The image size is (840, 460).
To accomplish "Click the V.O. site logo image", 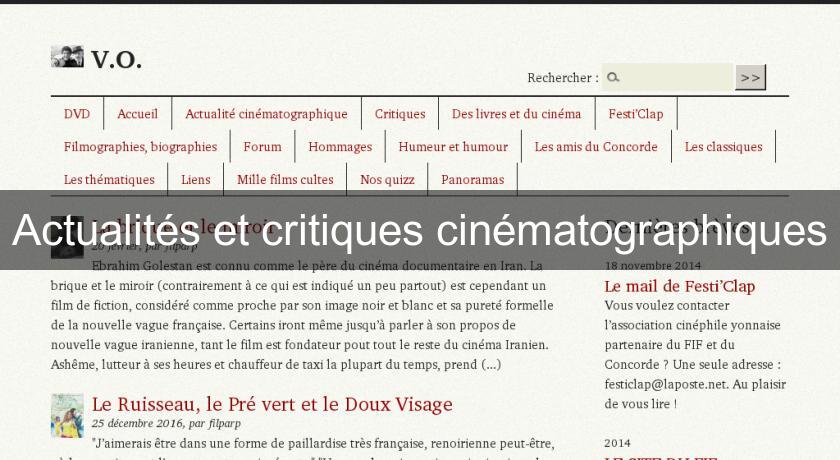I will [67, 57].
